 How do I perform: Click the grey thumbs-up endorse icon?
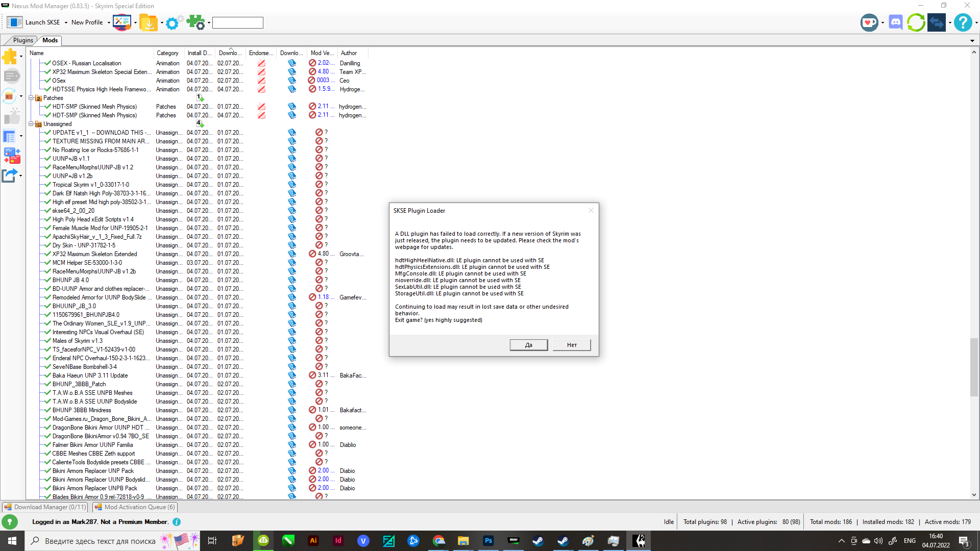coord(12,116)
